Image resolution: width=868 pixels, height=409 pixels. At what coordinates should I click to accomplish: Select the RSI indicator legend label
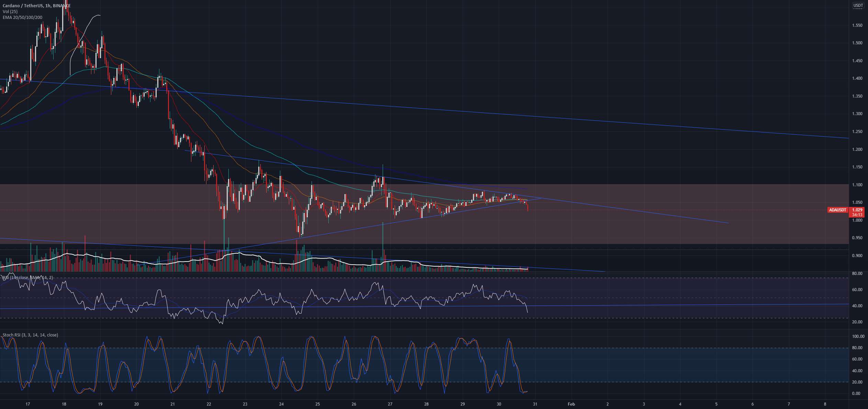click(x=28, y=278)
